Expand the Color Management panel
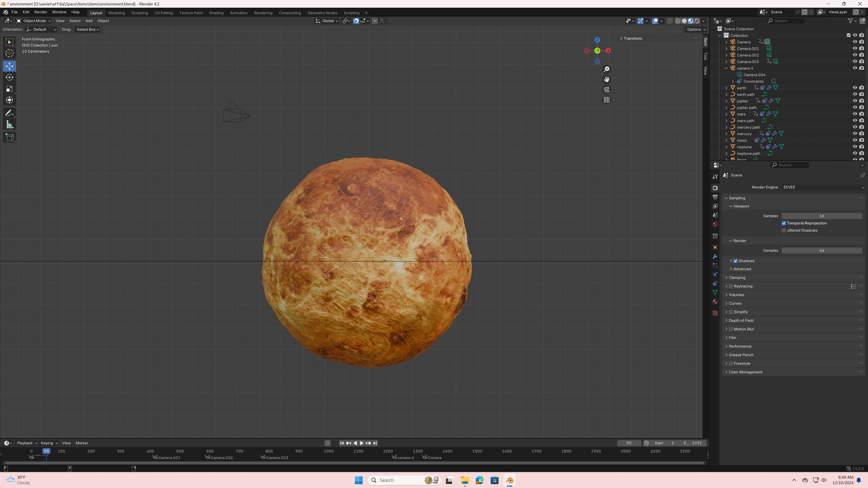 [745, 372]
